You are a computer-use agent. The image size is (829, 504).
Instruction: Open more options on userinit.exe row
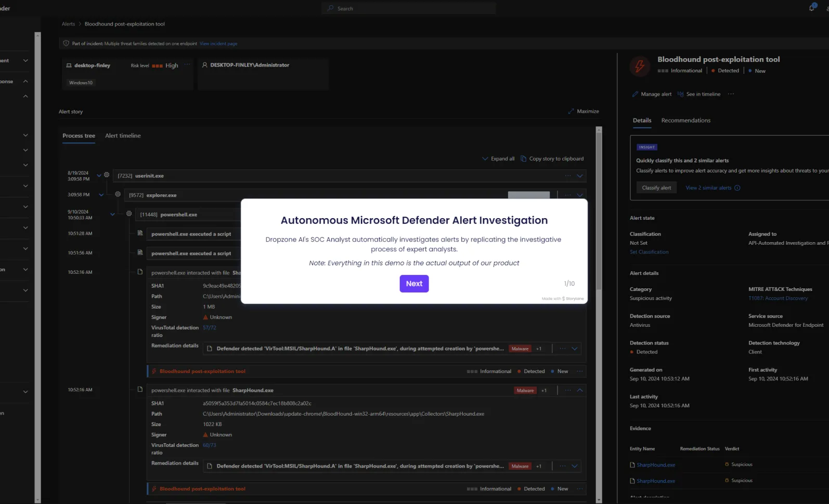568,176
